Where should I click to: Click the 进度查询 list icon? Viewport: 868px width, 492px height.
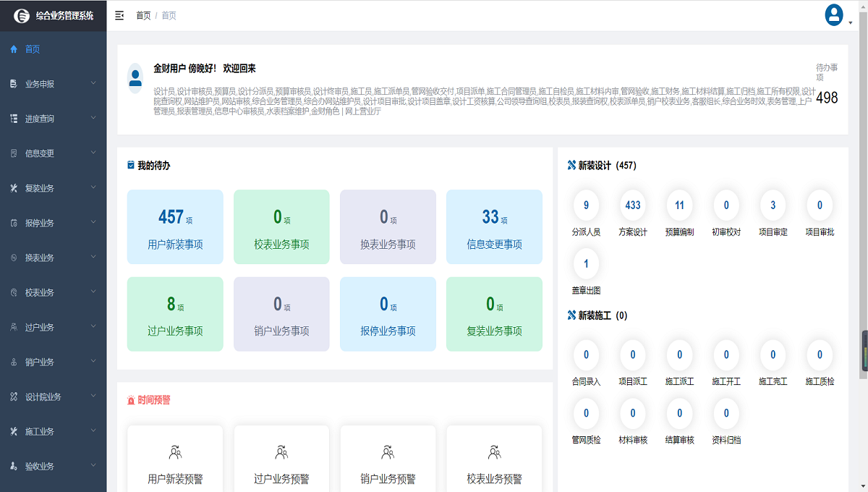pyautogui.click(x=13, y=118)
